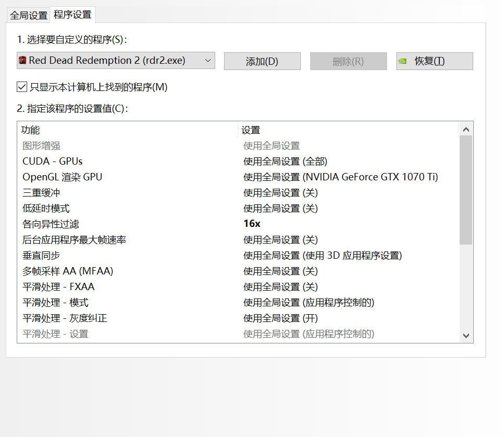Screen dimensions: 504x437
Task: Select the 图形增强 row
Action: click(x=238, y=146)
